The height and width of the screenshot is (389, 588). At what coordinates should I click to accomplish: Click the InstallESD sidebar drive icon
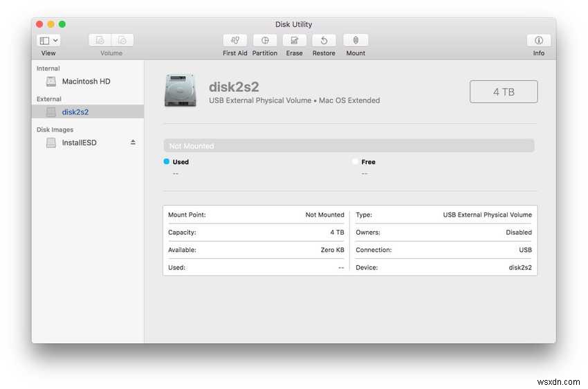coord(51,143)
